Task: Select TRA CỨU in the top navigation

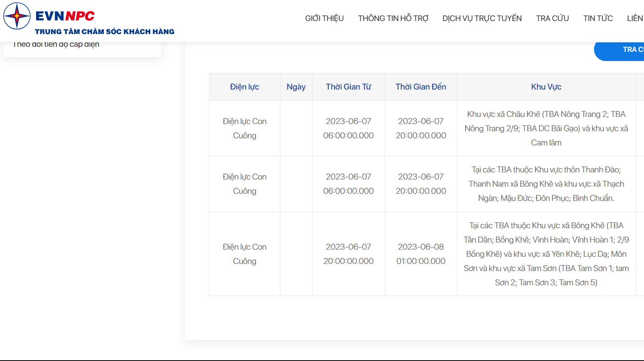Action: pos(552,18)
